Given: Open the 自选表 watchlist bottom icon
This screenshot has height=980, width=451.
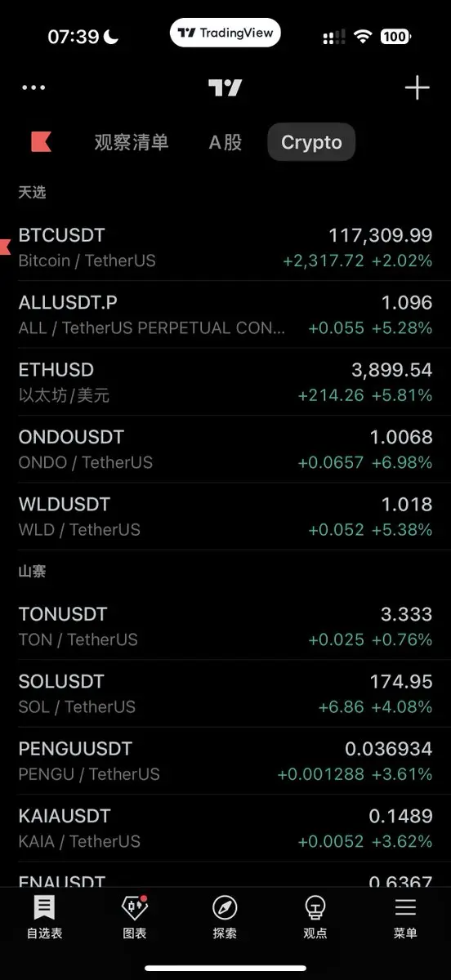Looking at the screenshot, I should [44, 916].
